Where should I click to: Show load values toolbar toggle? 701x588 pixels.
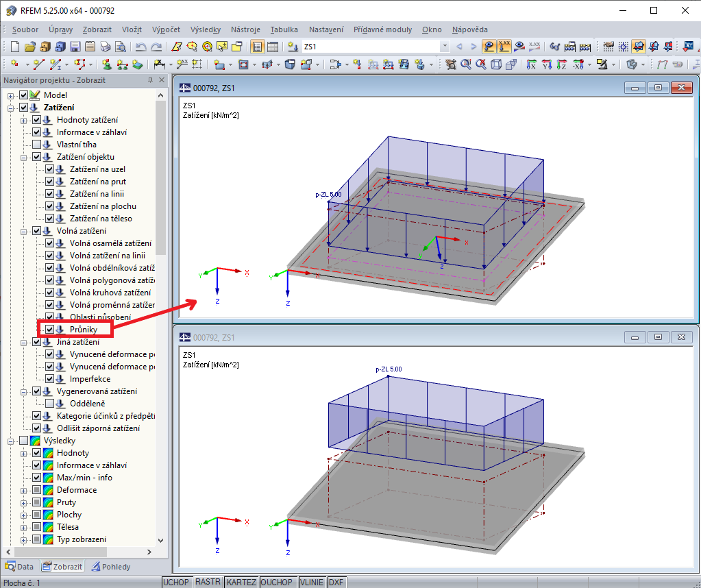[x=504, y=47]
